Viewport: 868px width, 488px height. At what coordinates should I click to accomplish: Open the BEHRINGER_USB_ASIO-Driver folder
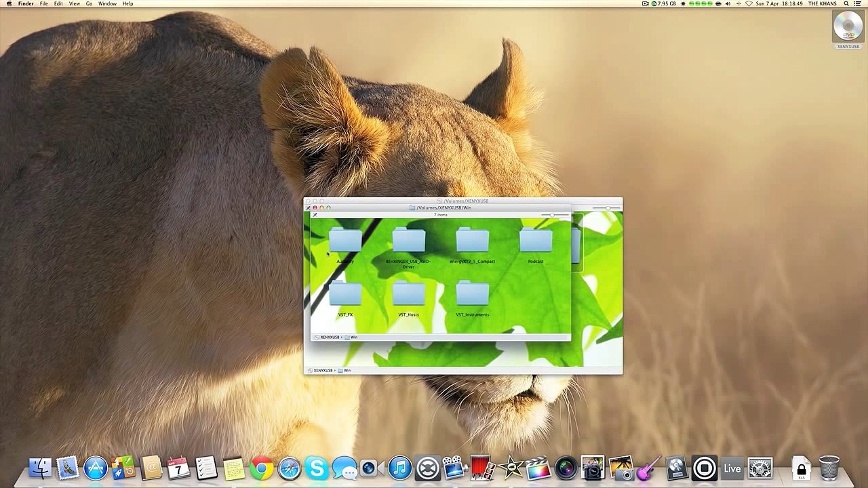tap(408, 241)
